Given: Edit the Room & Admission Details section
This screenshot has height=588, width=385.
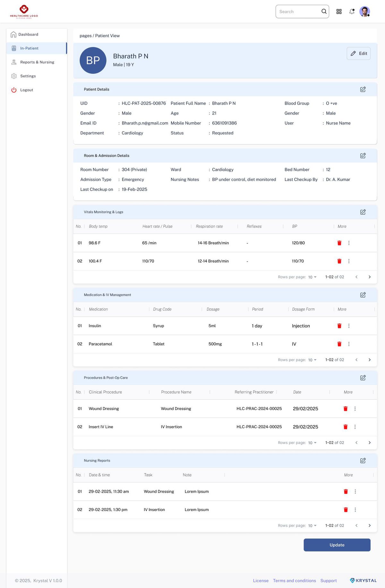Looking at the screenshot, I should 363,156.
